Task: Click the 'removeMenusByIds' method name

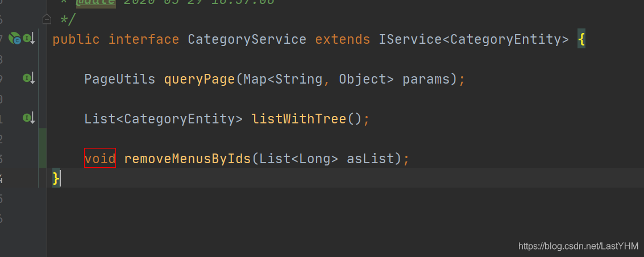Action: click(x=188, y=159)
